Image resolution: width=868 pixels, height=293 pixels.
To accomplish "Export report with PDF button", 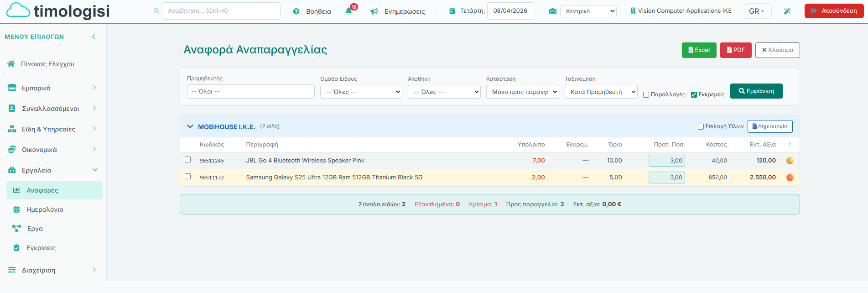I will point(736,50).
